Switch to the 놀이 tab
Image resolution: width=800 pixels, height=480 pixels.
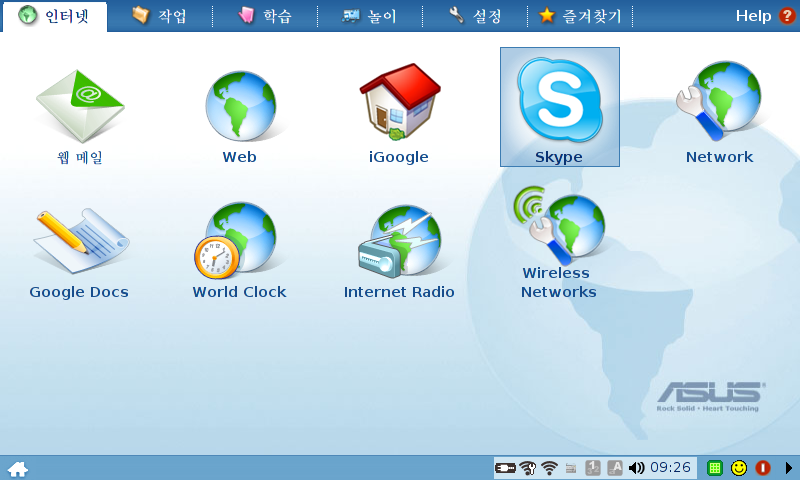(369, 16)
